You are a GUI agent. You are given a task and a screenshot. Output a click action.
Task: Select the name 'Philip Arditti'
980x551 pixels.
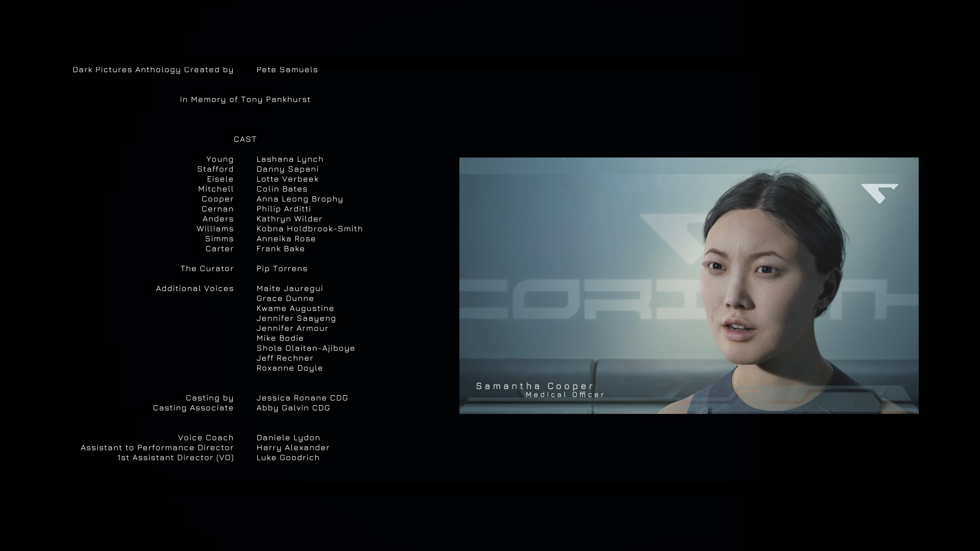(x=284, y=209)
